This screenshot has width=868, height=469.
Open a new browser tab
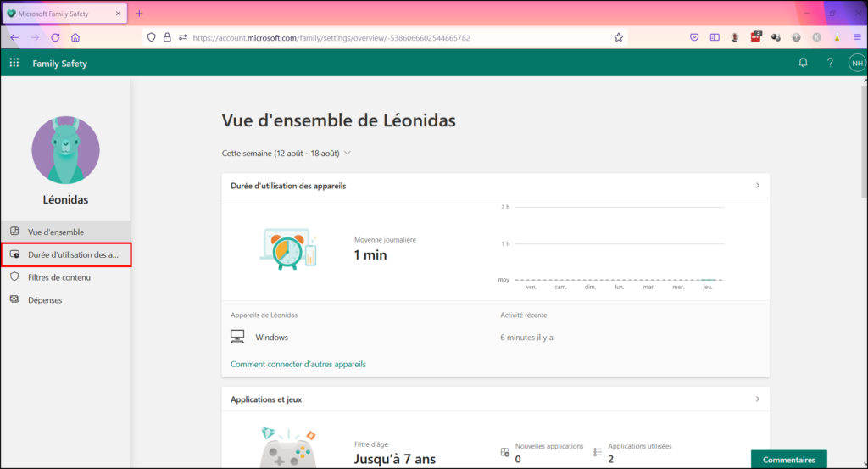pyautogui.click(x=140, y=14)
